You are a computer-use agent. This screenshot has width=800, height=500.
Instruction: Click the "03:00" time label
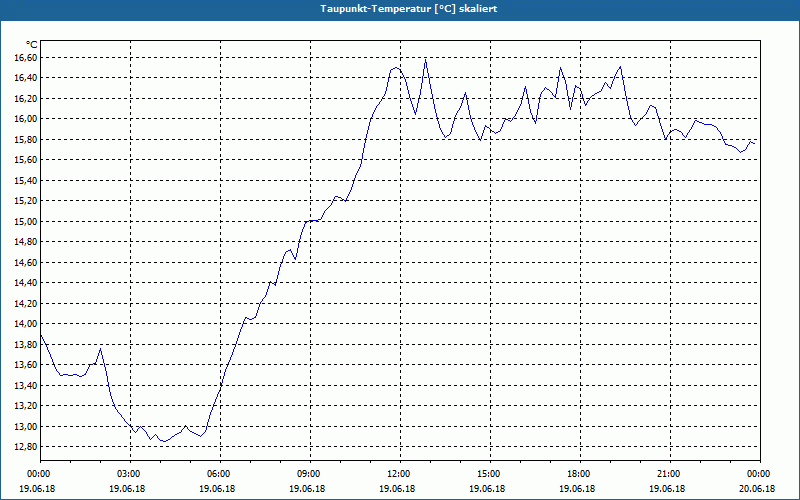130,474
